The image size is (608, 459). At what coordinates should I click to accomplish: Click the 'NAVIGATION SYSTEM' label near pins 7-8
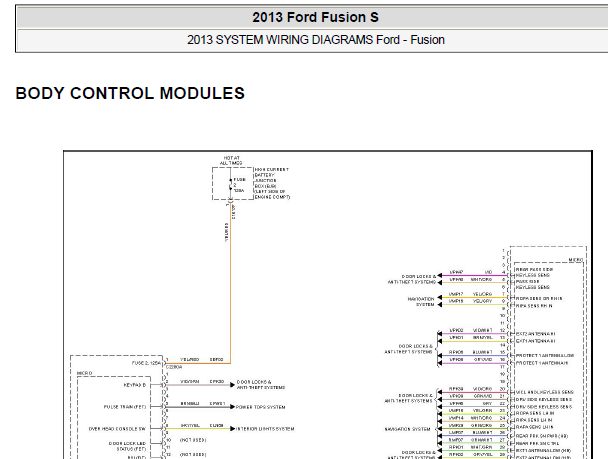click(421, 302)
